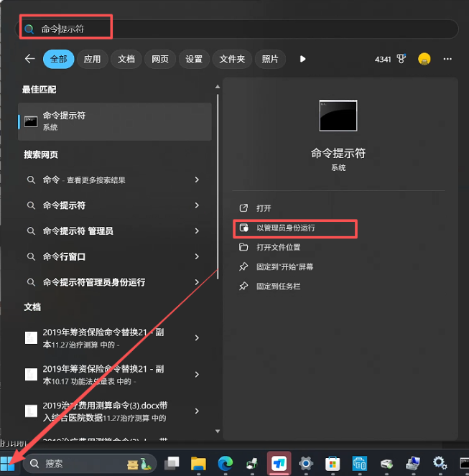Click the back arrow in search panel
Viewport: 469px width, 476px height.
coord(29,59)
